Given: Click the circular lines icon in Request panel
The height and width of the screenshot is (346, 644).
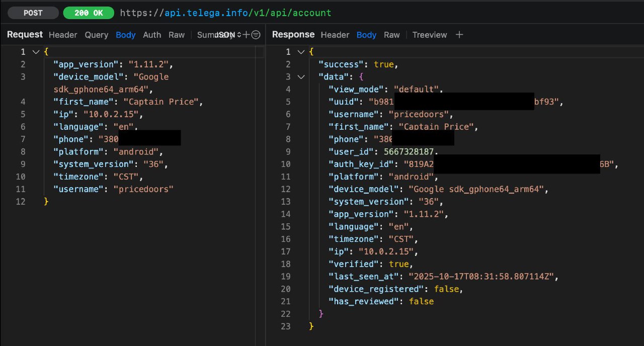Looking at the screenshot, I should (256, 35).
